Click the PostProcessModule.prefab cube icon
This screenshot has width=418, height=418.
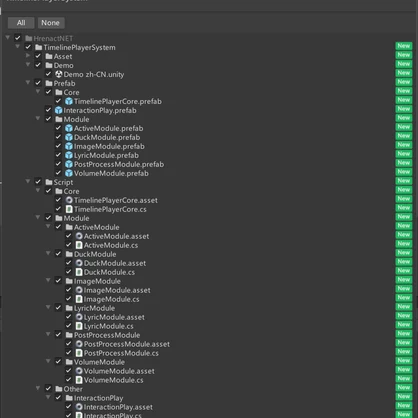(69, 164)
